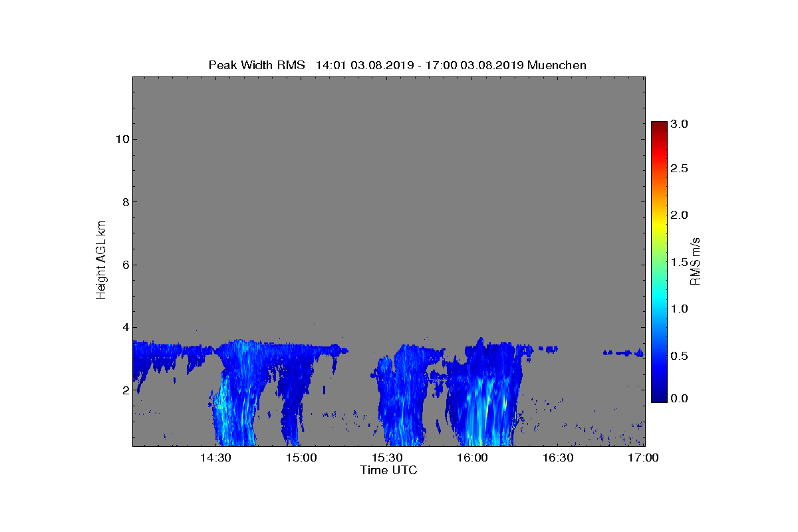Click the 2.0 colorbar tick label

[678, 215]
